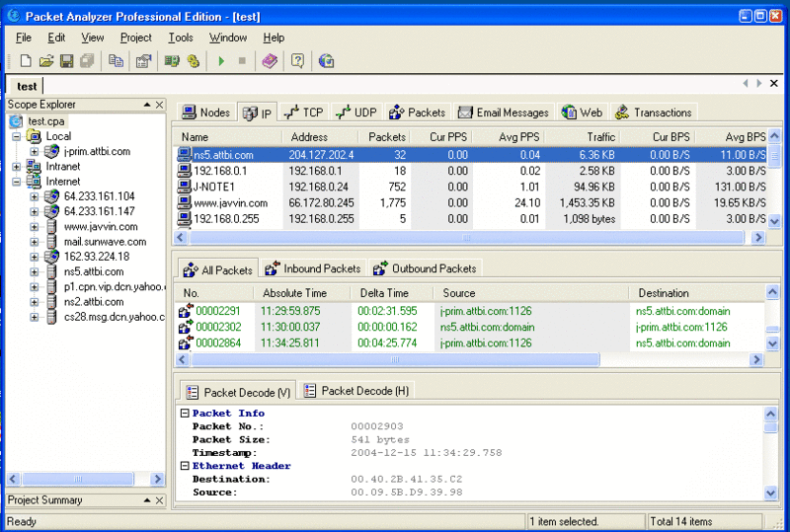The width and height of the screenshot is (790, 532).
Task: Click the network adapter toolbar icon
Action: (172, 61)
